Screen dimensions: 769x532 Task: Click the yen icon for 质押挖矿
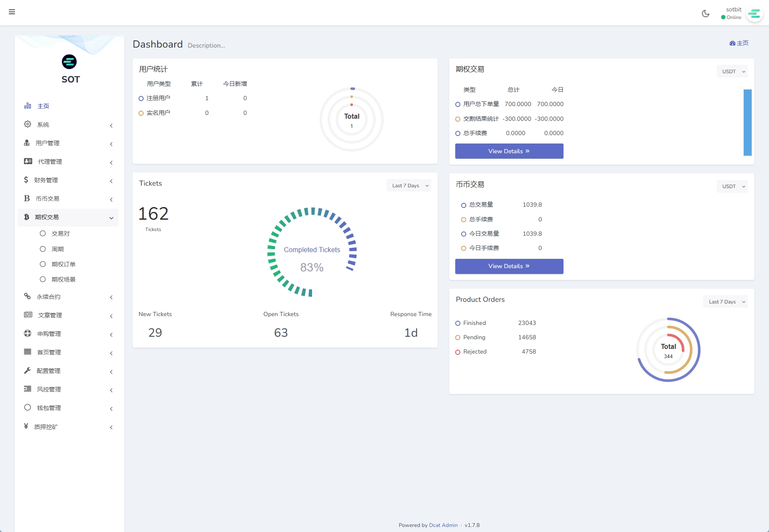[26, 426]
